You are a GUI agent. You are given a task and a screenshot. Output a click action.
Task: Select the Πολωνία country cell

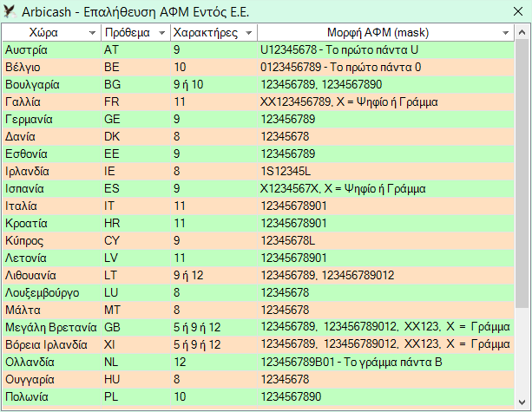(51, 396)
